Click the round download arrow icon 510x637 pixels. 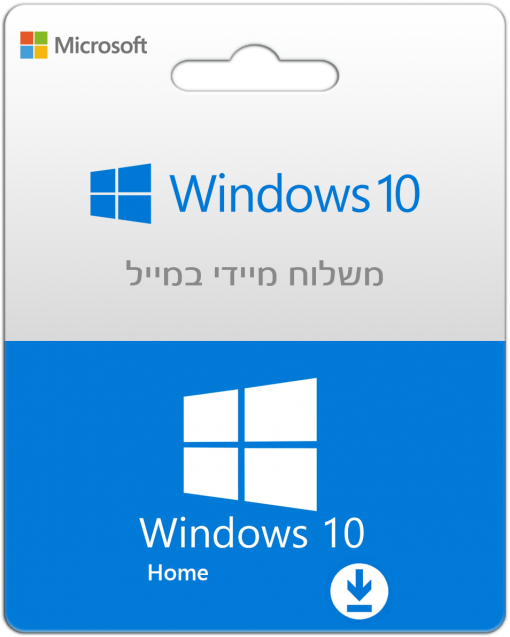(359, 591)
